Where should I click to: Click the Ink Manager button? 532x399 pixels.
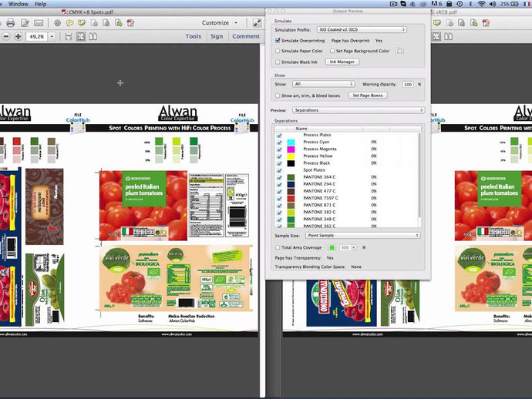coord(342,62)
